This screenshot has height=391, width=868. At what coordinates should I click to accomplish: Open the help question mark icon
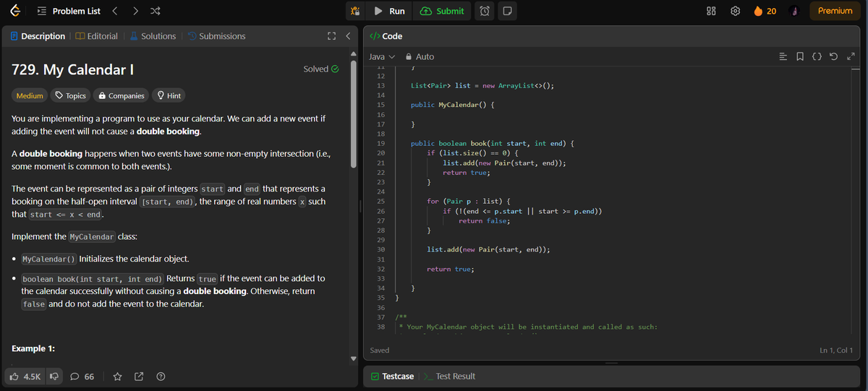(161, 377)
